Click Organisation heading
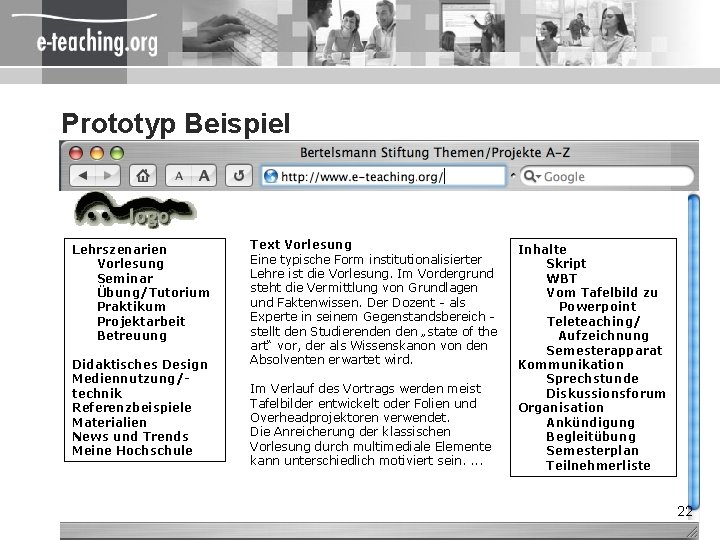 pyautogui.click(x=561, y=408)
